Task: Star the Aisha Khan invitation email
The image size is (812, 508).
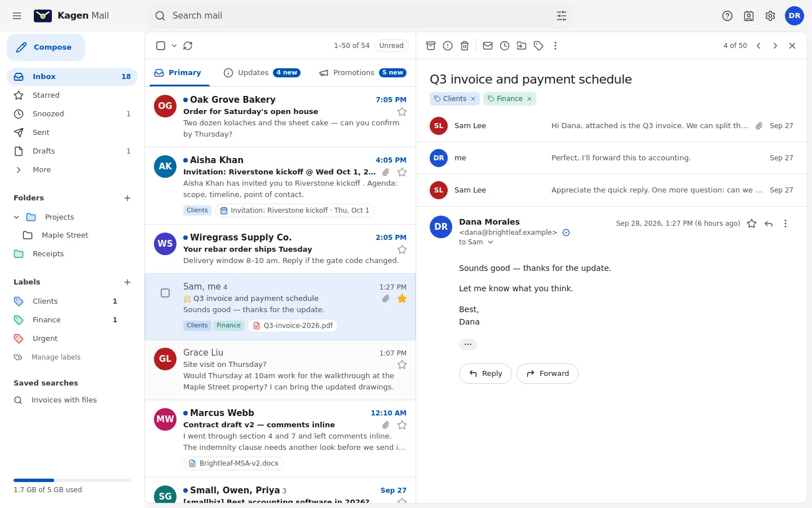Action: 402,172
